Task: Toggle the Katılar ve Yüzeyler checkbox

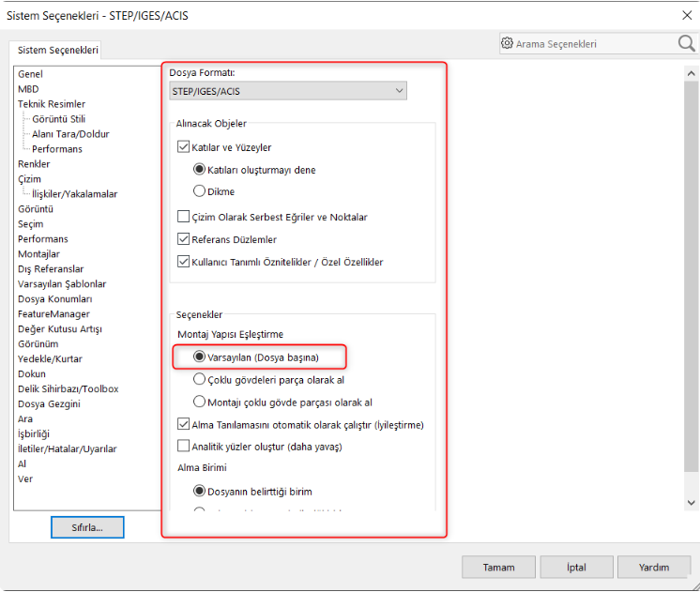Action: coord(184,147)
